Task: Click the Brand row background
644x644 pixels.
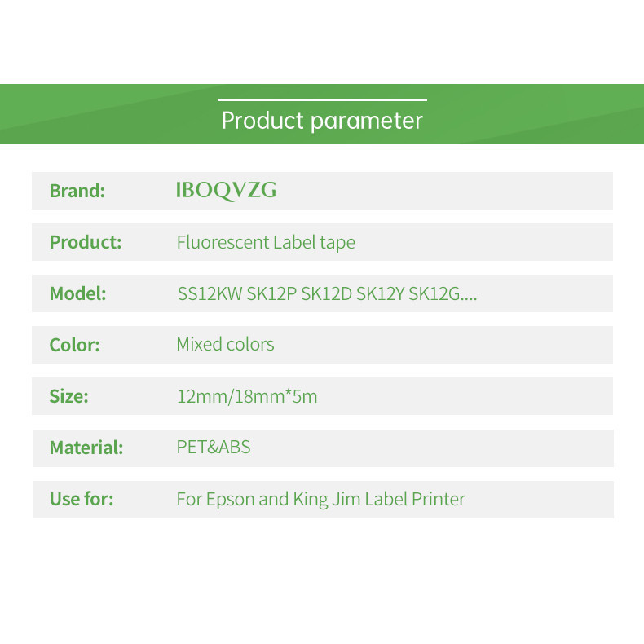Action: tap(443, 191)
